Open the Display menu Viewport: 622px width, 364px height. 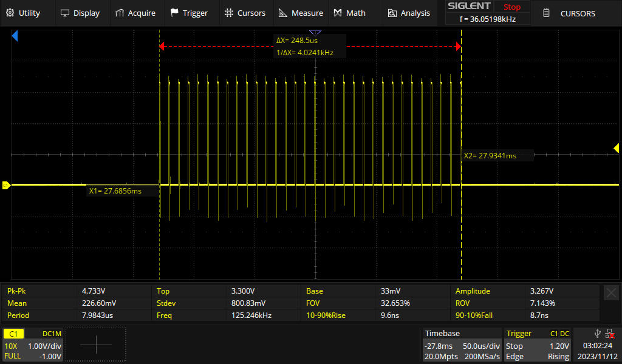80,13
